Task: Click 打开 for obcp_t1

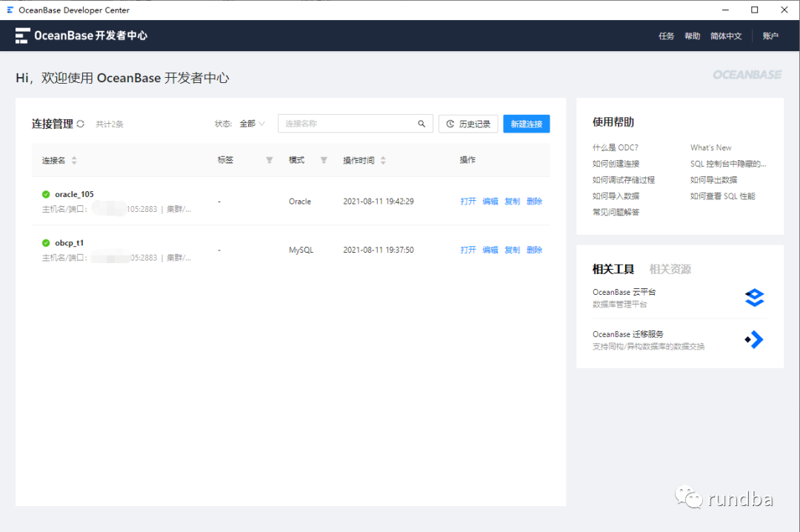Action: (x=468, y=250)
